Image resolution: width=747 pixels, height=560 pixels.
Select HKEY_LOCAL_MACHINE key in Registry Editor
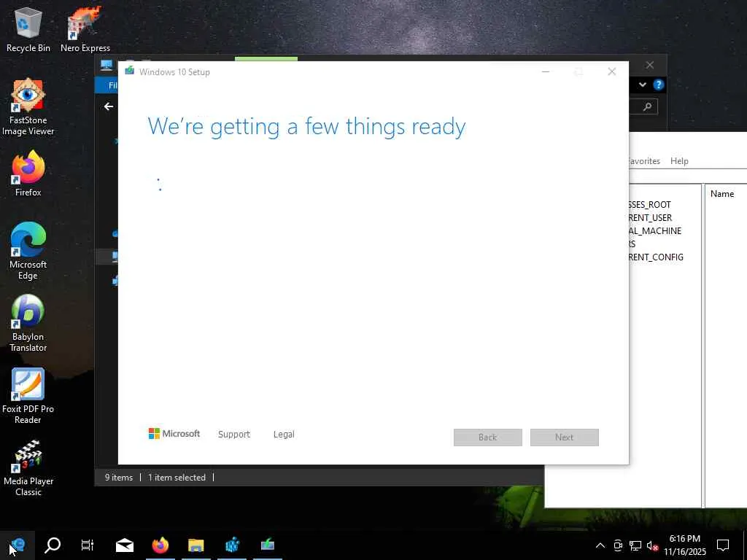click(655, 231)
